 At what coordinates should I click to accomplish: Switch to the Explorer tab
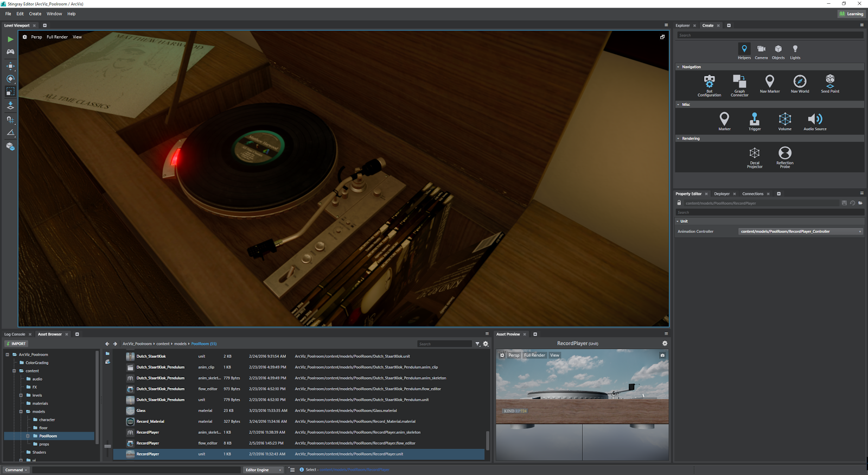pyautogui.click(x=682, y=26)
